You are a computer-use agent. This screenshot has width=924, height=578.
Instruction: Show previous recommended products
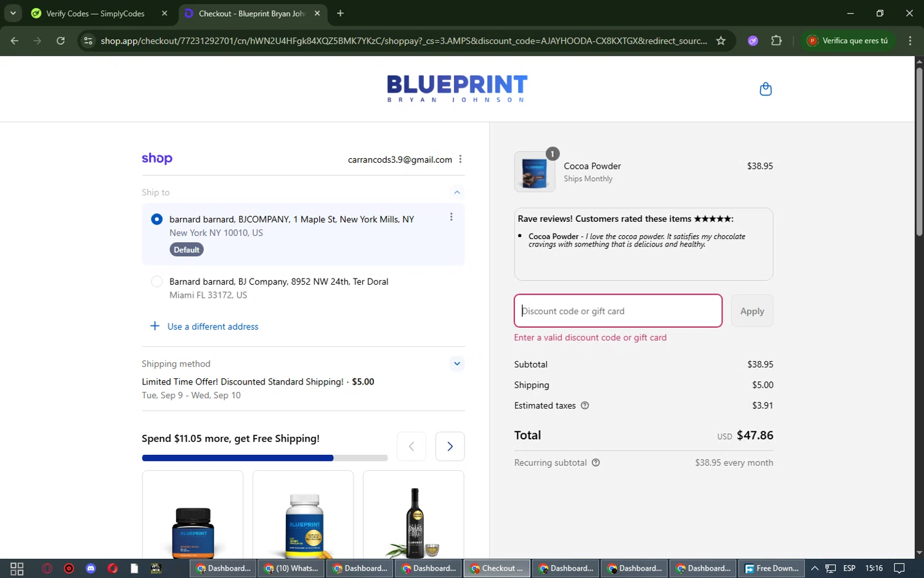pyautogui.click(x=411, y=446)
